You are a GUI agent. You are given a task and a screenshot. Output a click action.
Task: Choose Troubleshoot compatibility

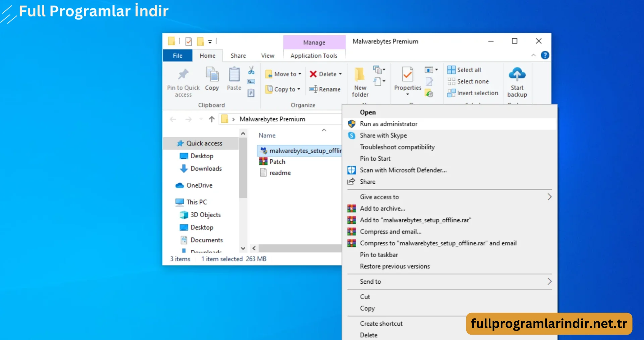pyautogui.click(x=449, y=147)
